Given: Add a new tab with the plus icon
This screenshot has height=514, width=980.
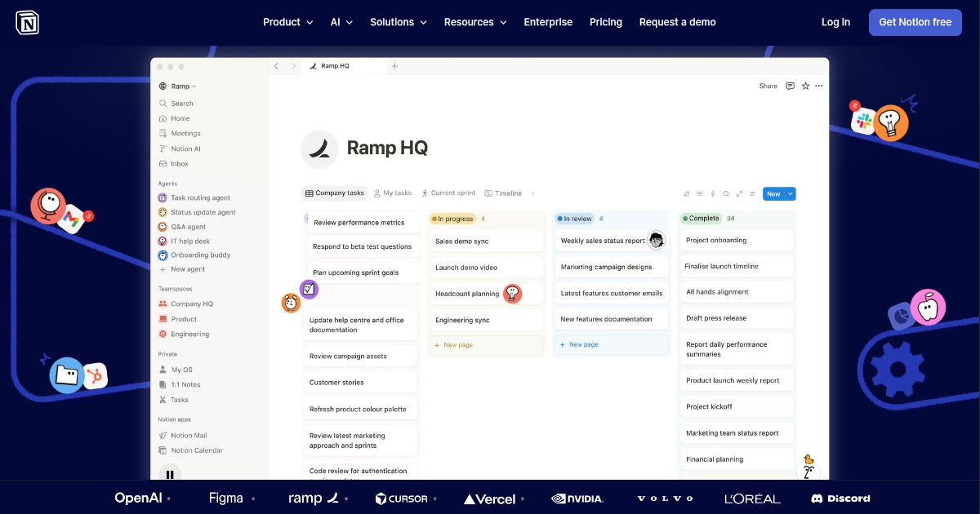Looking at the screenshot, I should tap(394, 66).
